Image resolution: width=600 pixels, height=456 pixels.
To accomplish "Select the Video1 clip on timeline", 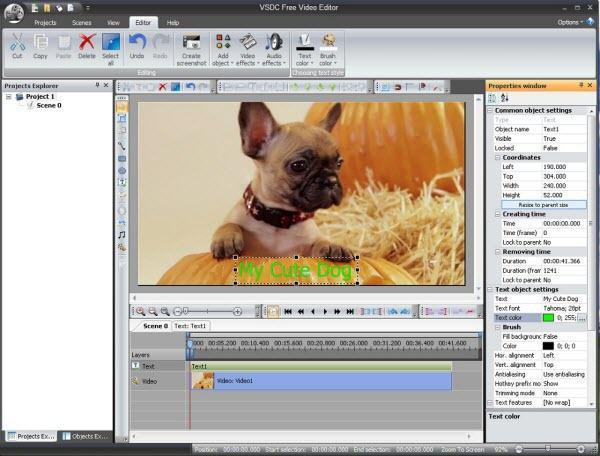I will [320, 381].
